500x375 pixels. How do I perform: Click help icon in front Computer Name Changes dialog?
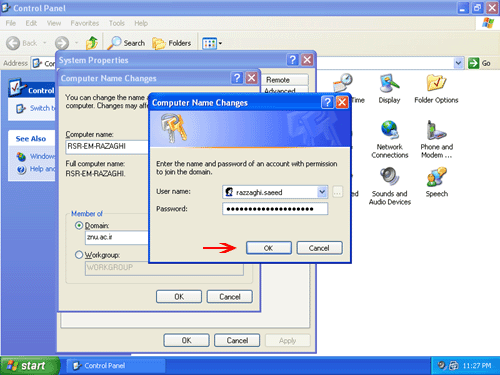327,102
